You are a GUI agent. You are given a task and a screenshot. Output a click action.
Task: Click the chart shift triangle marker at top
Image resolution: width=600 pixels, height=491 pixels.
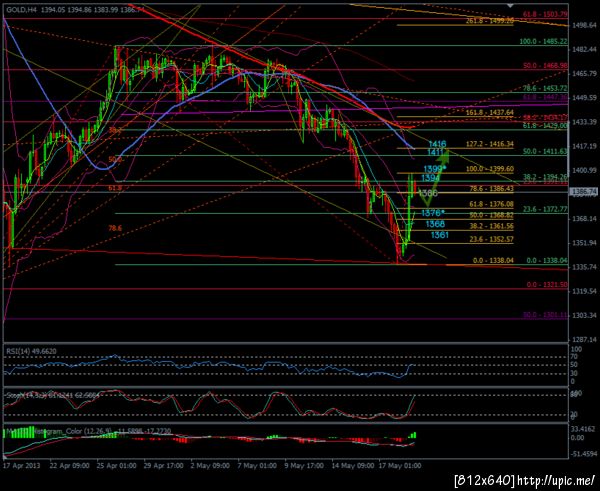click(x=510, y=5)
